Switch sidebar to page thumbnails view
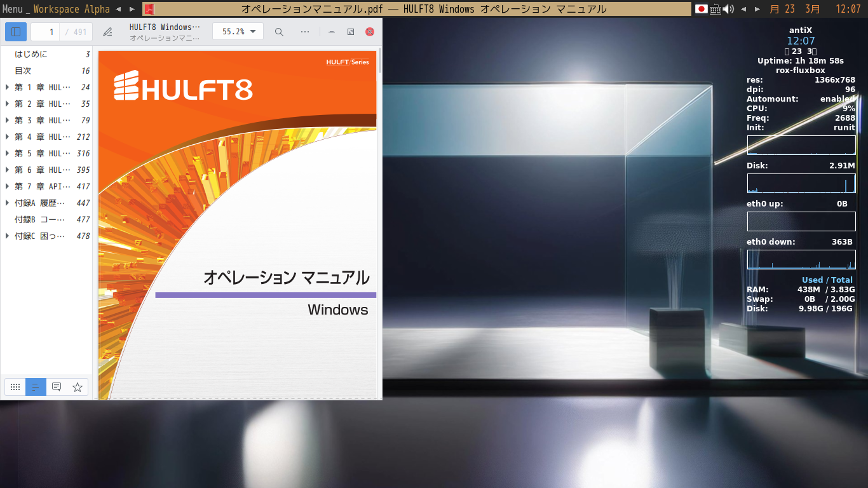The image size is (868, 488). coord(15,387)
